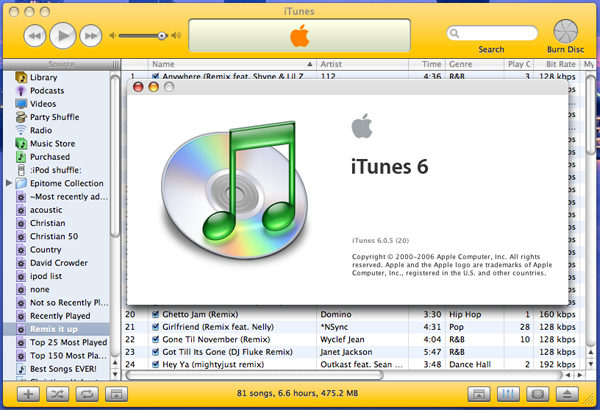Sort by the Bit Rate column header
This screenshot has width=600, height=410.
point(557,64)
